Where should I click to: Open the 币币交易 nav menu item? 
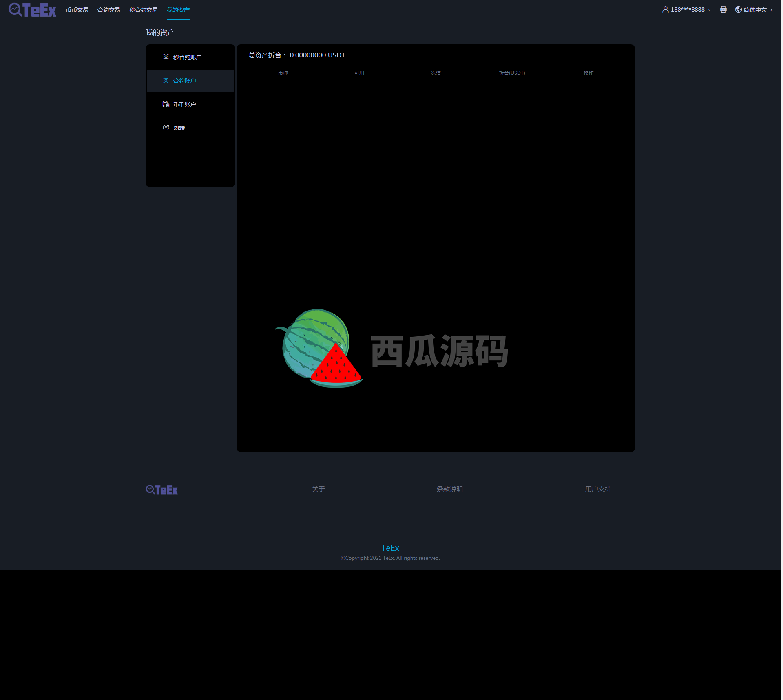click(x=77, y=10)
